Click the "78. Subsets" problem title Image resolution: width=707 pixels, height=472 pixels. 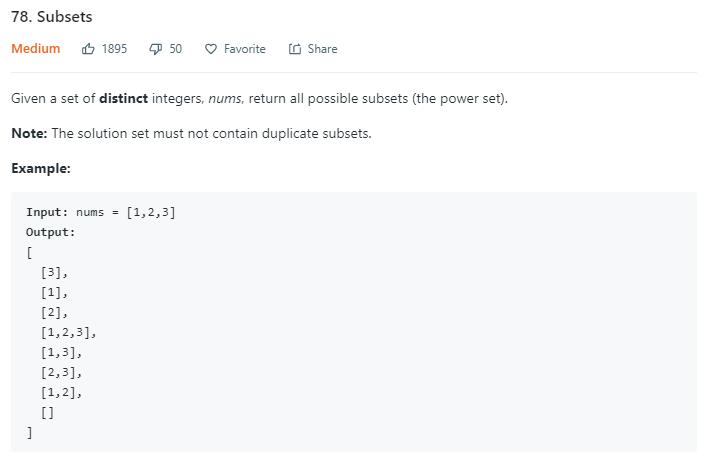click(x=52, y=17)
